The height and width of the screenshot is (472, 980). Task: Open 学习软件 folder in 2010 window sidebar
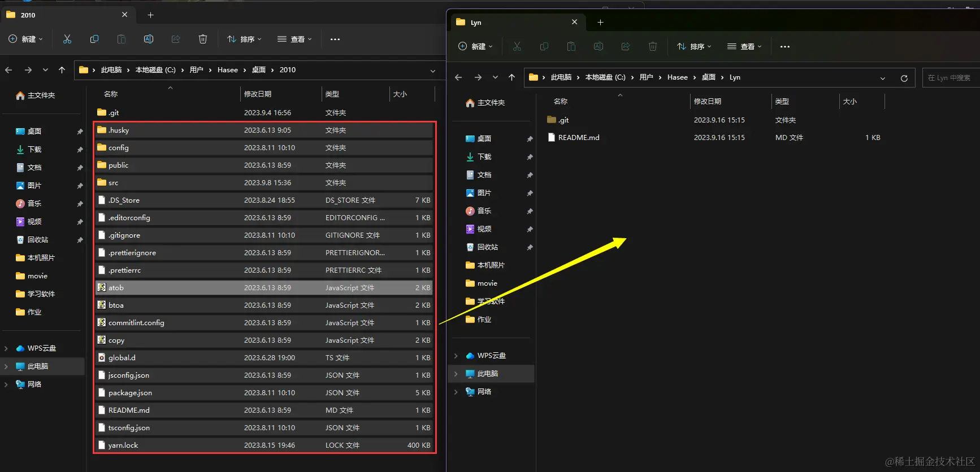coord(36,294)
